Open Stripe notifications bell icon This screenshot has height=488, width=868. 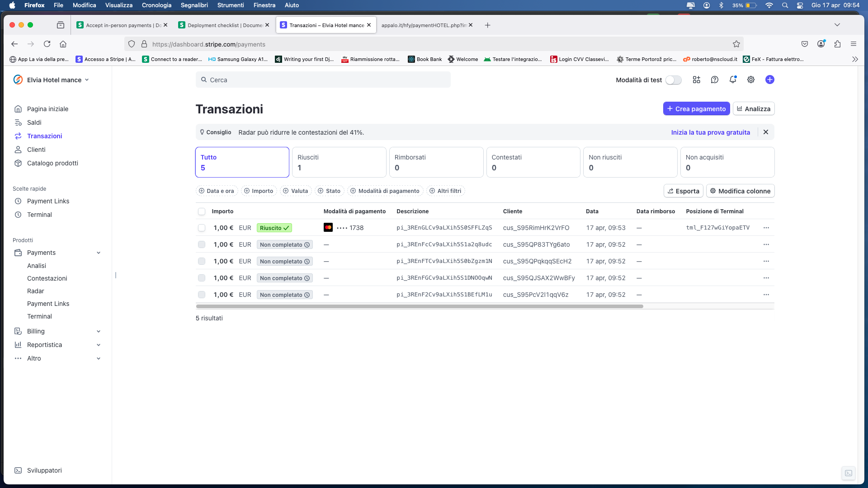coord(732,80)
